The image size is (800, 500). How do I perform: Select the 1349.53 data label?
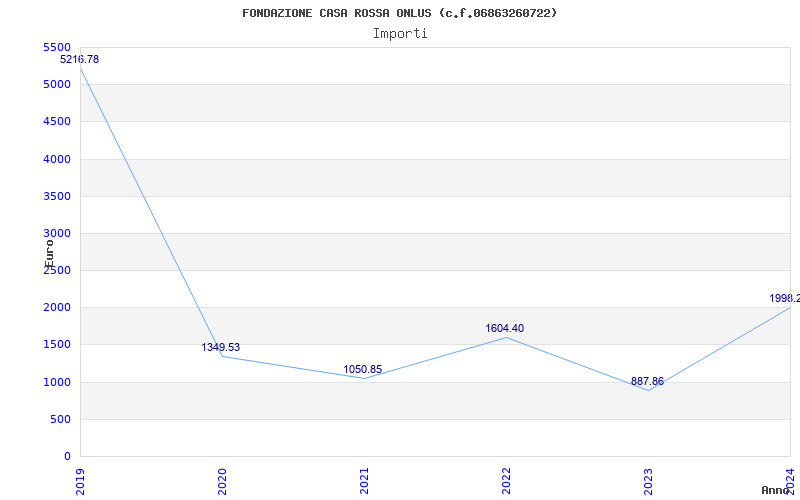tap(220, 347)
